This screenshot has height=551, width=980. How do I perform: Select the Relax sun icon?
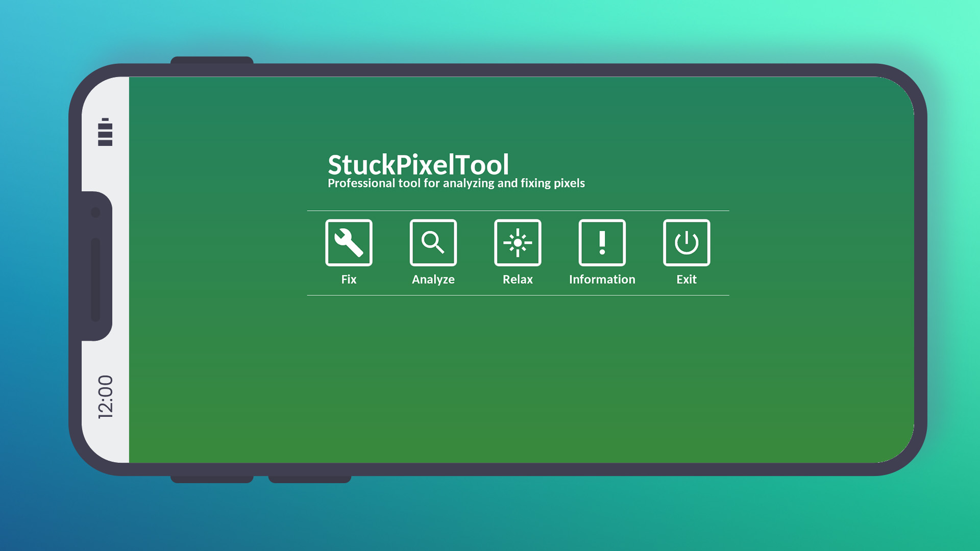pos(518,242)
